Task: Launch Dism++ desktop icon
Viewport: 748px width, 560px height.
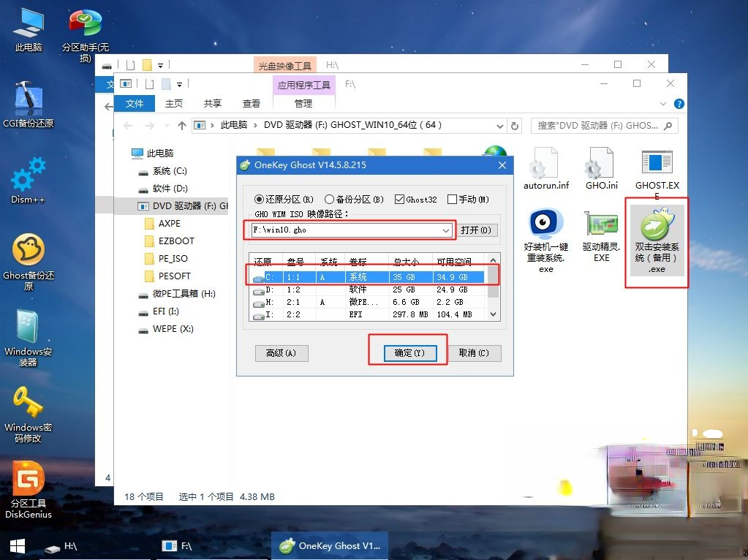Action: pos(28,181)
